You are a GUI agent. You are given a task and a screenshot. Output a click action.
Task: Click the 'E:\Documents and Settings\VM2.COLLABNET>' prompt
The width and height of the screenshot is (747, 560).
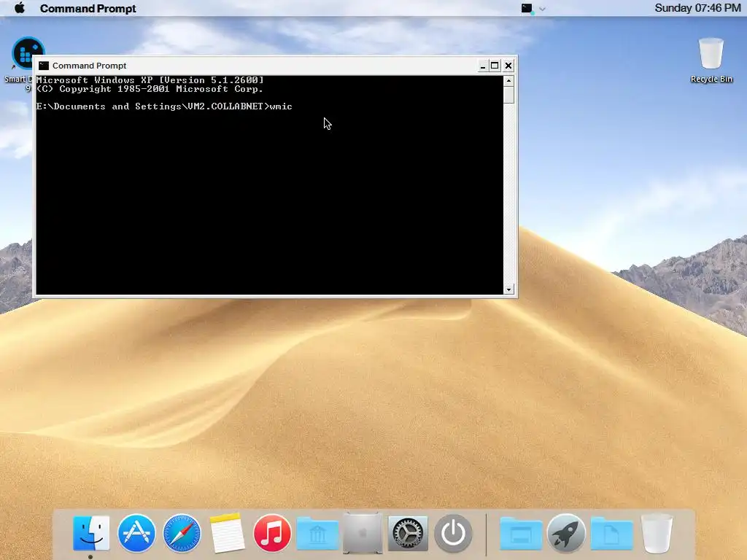tap(153, 106)
